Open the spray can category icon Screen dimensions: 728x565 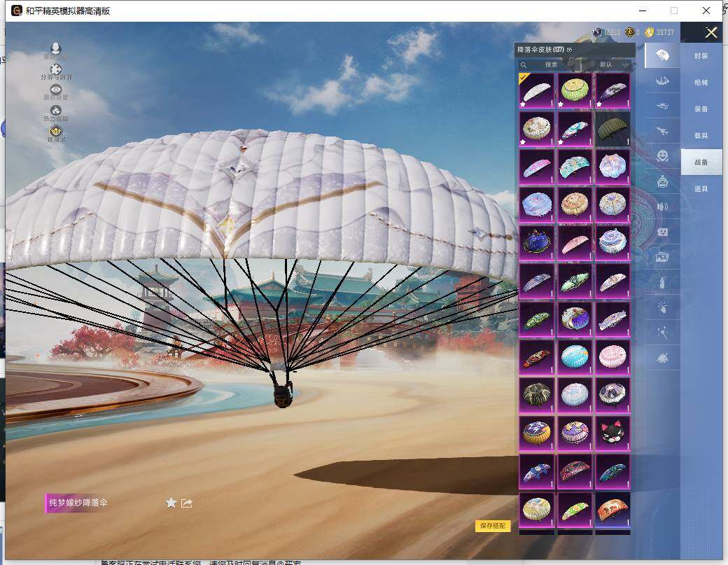click(x=662, y=282)
